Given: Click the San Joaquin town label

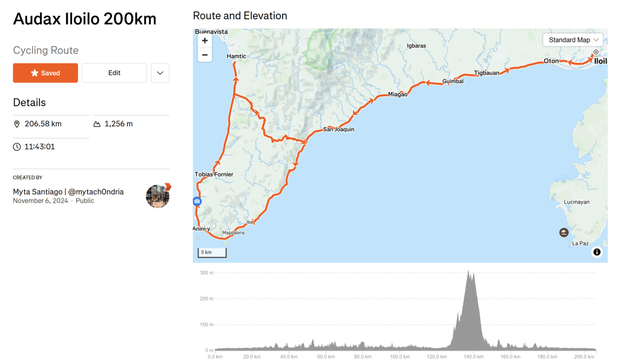Looking at the screenshot, I should [338, 129].
